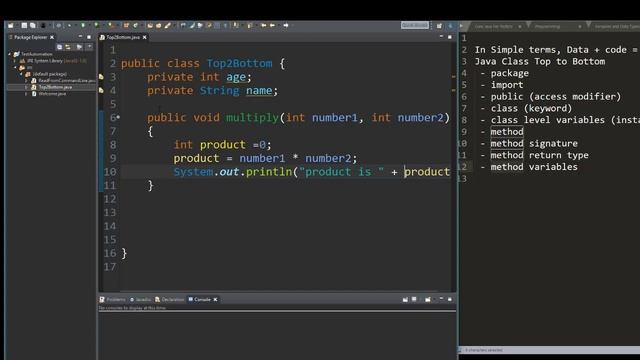Close the Console tab
The height and width of the screenshot is (360, 640).
216,300
